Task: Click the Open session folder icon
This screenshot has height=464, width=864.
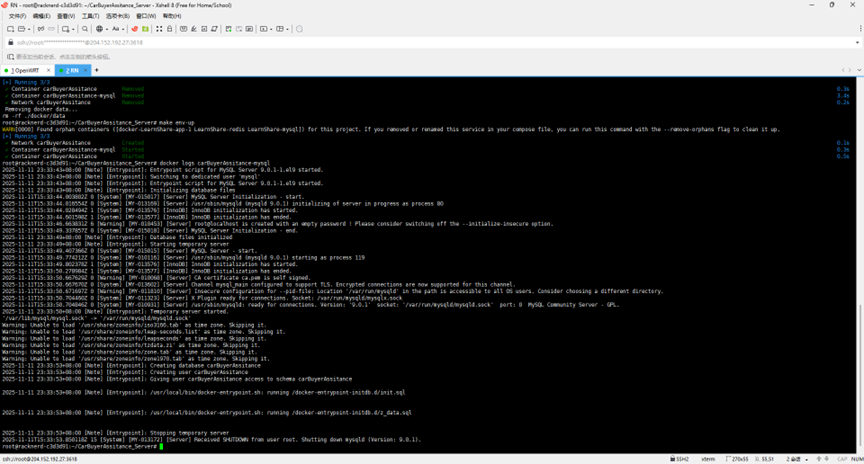Action: click(21, 29)
